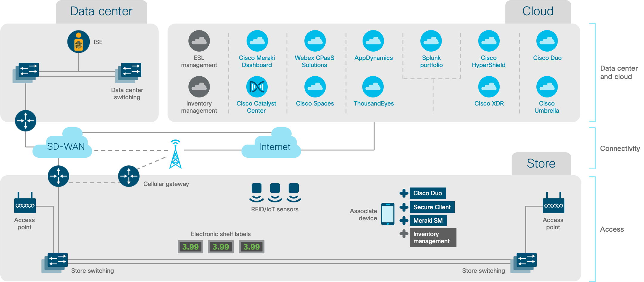
Task: Select the Data center switching icon
Action: coord(129,73)
